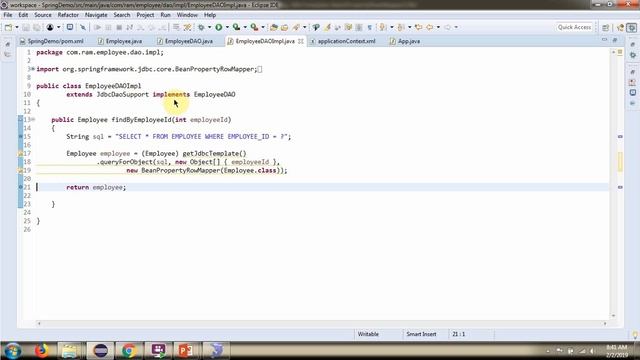Image resolution: width=640 pixels, height=360 pixels.
Task: Open the Run menu
Action: tap(165, 15)
